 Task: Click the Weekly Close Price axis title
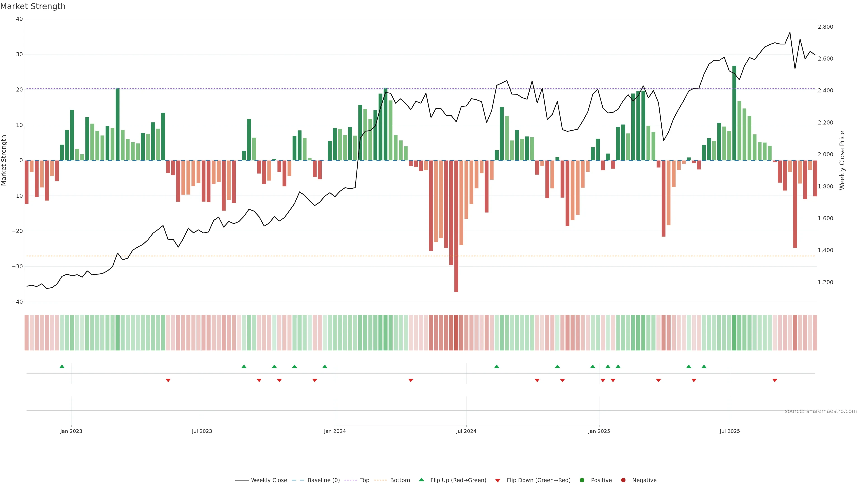click(842, 160)
